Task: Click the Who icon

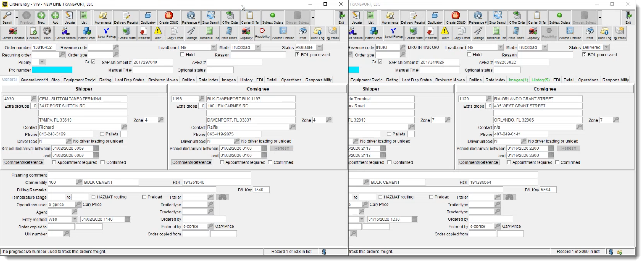Action: pyautogui.click(x=47, y=33)
